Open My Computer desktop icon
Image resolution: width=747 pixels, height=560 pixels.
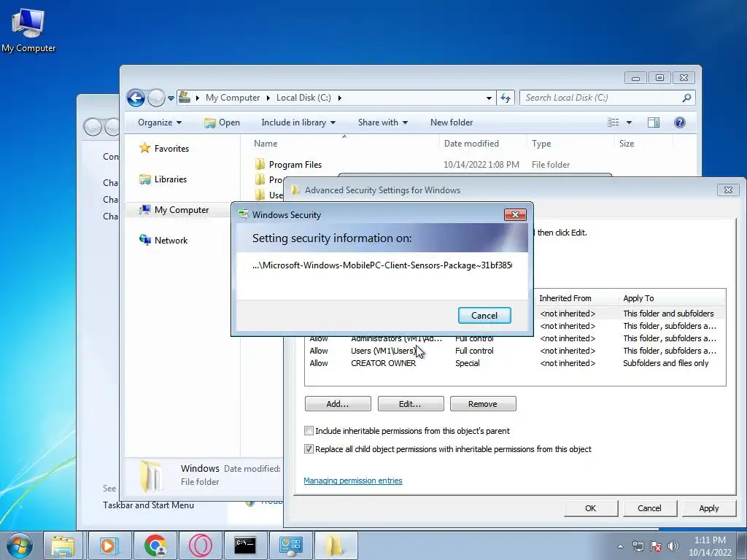coord(28,29)
